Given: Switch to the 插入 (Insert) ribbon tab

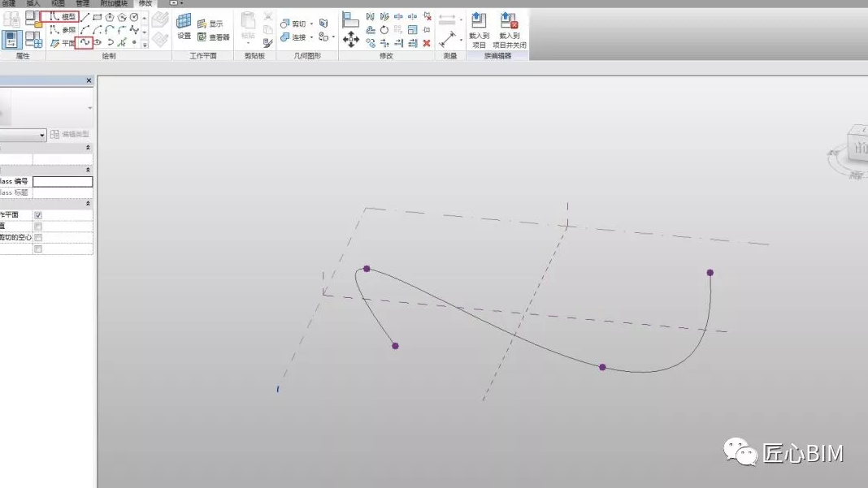Looking at the screenshot, I should 33,3.
